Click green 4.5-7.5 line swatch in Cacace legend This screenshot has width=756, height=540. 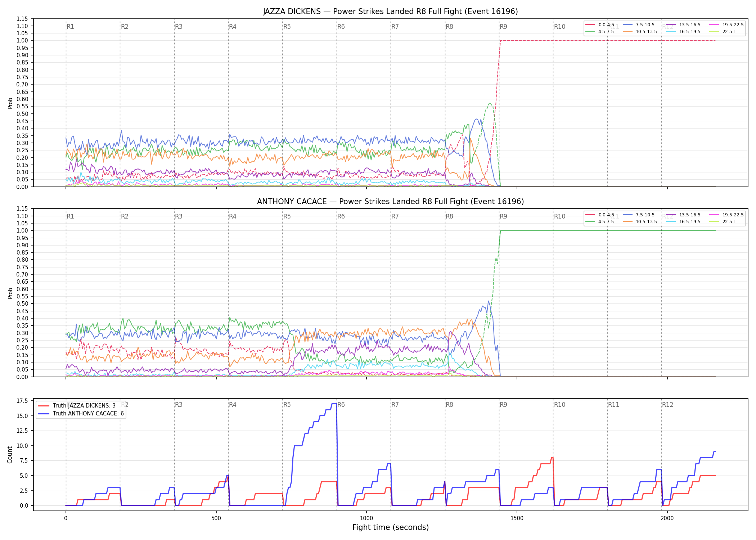click(x=590, y=222)
